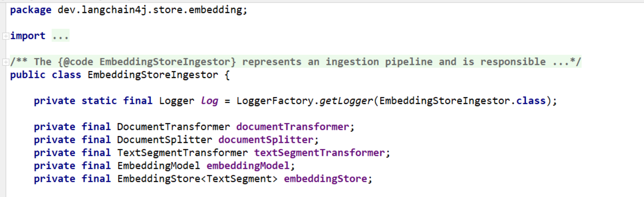This screenshot has width=644, height=197.
Task: Click the getLogger method call
Action: [346, 101]
